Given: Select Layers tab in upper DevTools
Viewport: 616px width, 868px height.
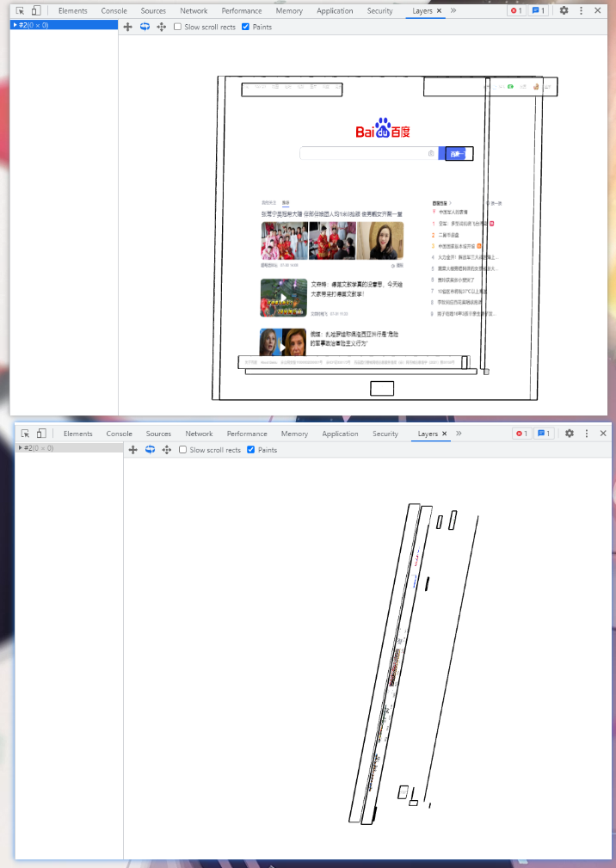Looking at the screenshot, I should (422, 10).
